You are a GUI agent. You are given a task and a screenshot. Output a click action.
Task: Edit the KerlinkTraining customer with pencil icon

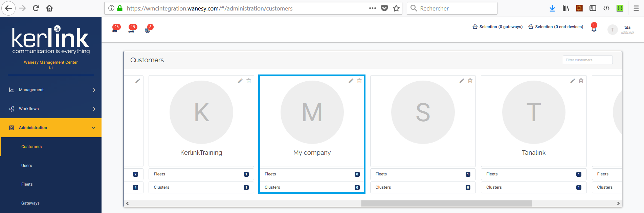click(x=240, y=81)
